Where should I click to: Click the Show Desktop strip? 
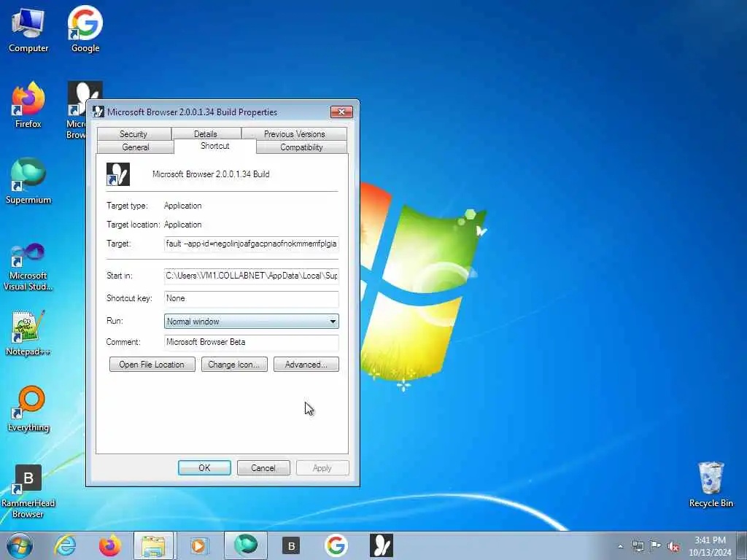[x=741, y=545]
